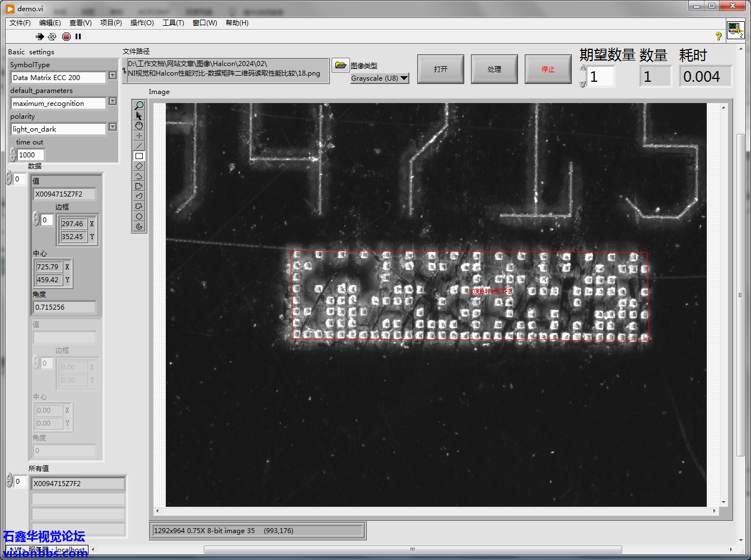
Task: Select the Annulus ROI tool
Action: pos(139,226)
